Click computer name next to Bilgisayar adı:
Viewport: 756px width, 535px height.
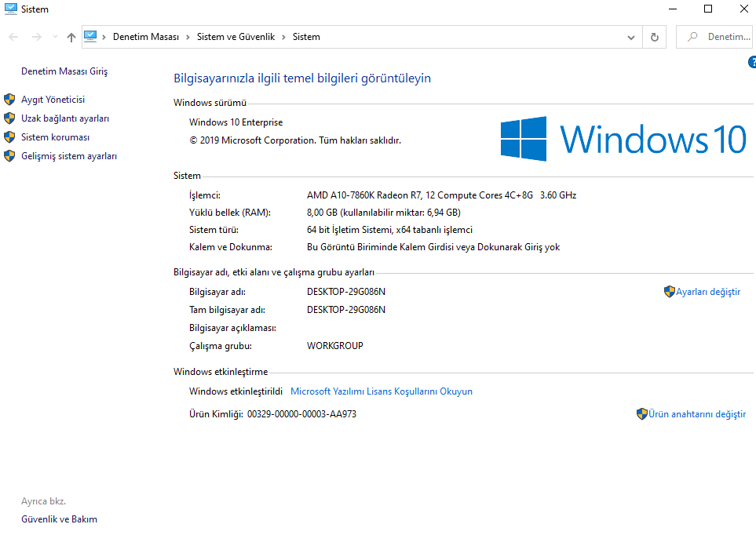(x=346, y=292)
